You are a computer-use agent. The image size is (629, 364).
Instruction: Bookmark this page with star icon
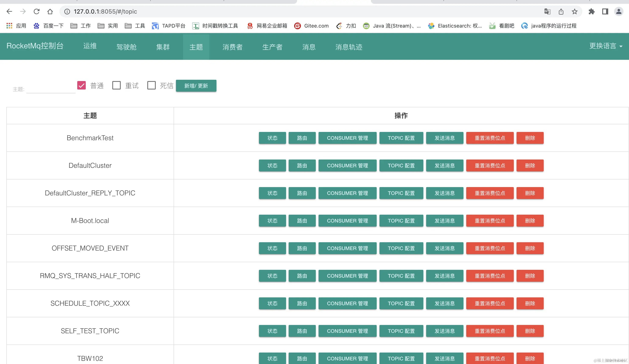(574, 11)
